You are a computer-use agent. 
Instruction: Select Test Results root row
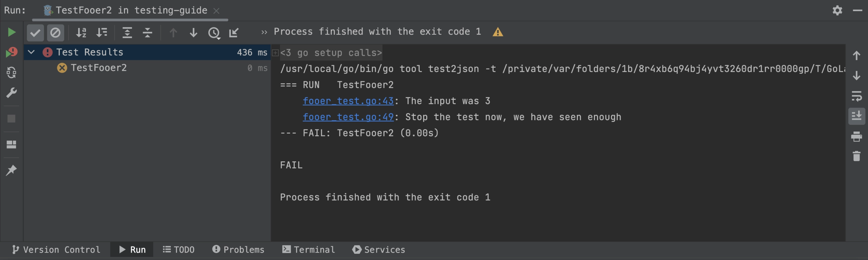(147, 52)
